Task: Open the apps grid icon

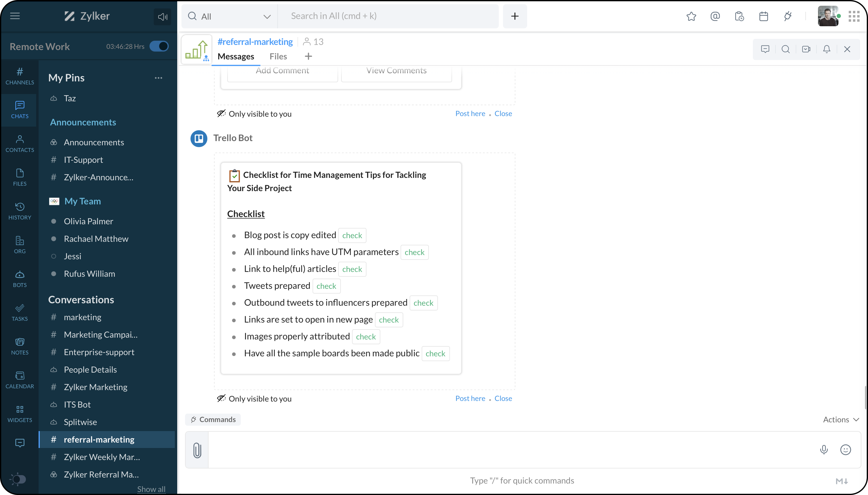Action: [x=854, y=16]
